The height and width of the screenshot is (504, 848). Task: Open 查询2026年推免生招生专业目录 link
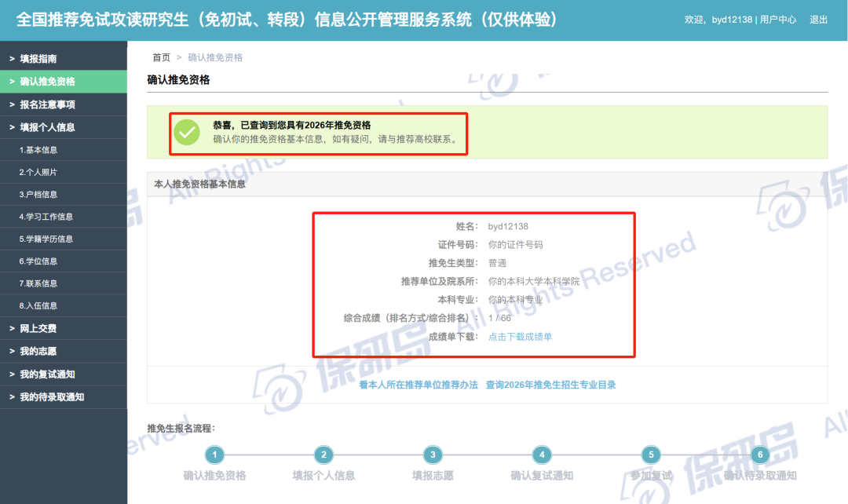click(550, 385)
